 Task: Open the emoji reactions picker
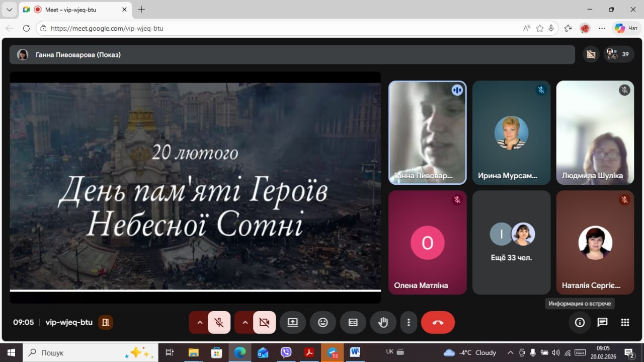323,323
